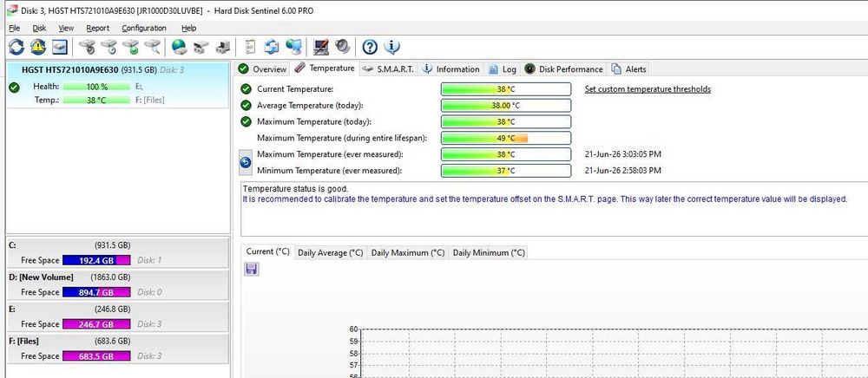Viewport: 868px width, 378px height.
Task: Switch to the Disk Performance tab
Action: 563,69
